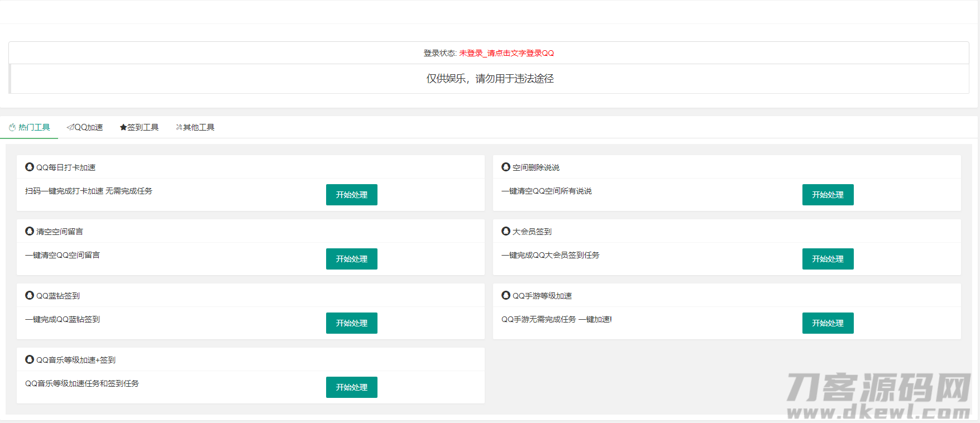980x423 pixels.
Task: Start the 大会员签到 task
Action: 828,259
